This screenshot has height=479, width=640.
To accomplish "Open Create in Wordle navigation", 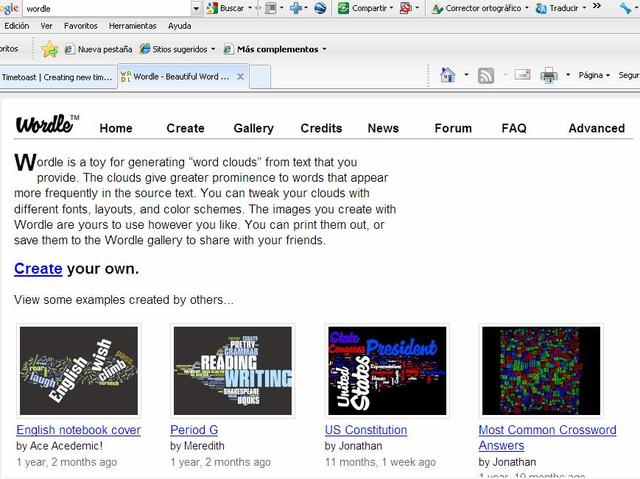I will point(185,128).
